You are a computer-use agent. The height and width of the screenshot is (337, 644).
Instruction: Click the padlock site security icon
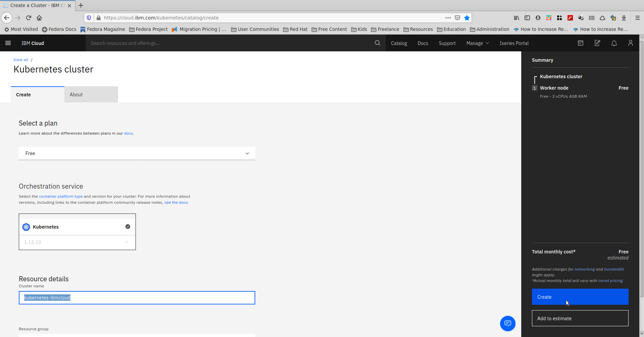(99, 18)
